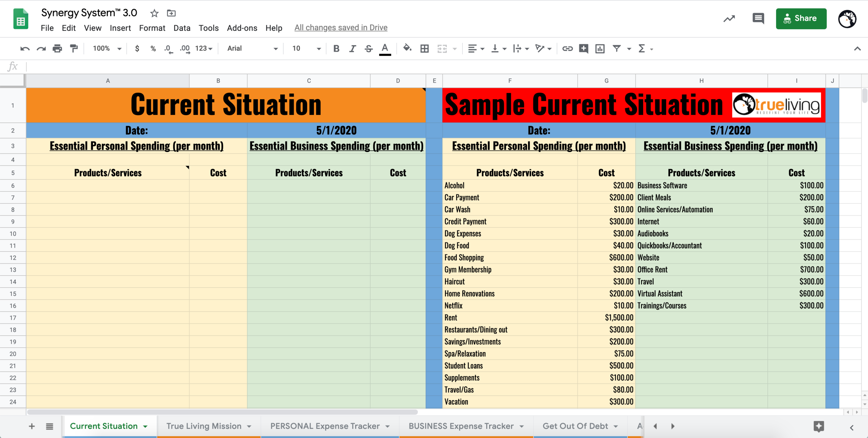The width and height of the screenshot is (868, 438).
Task: Open the font size dropdown
Action: pyautogui.click(x=306, y=48)
